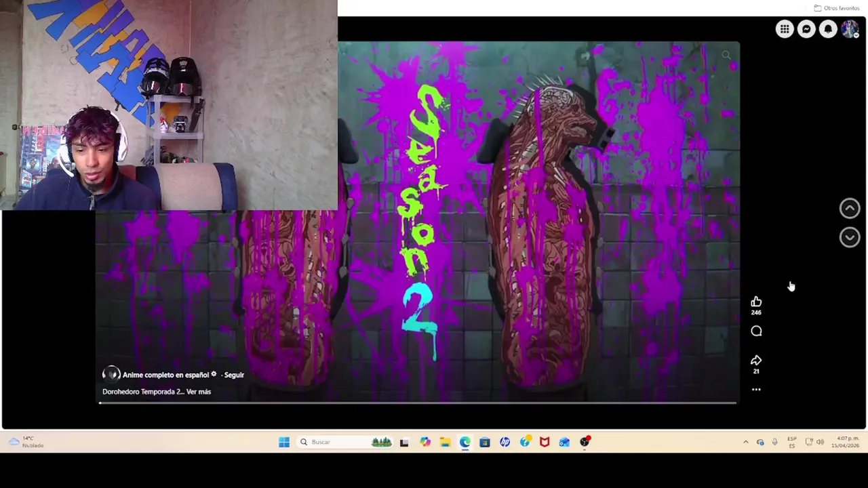Open the clock and date calendar

847,442
